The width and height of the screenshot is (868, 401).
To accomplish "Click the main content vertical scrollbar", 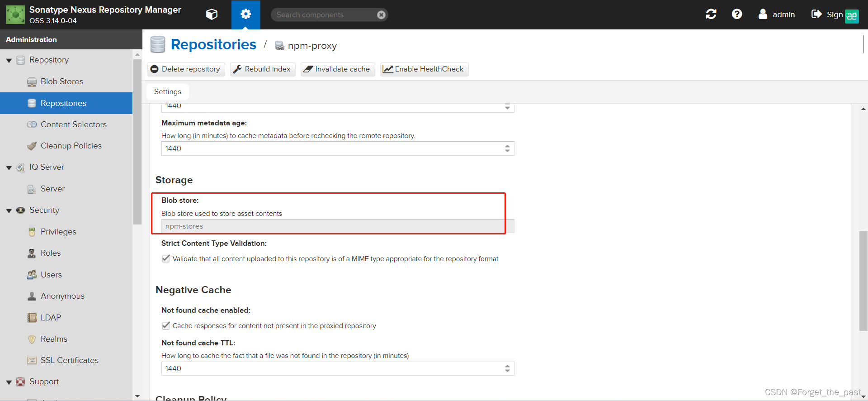I will 863,281.
